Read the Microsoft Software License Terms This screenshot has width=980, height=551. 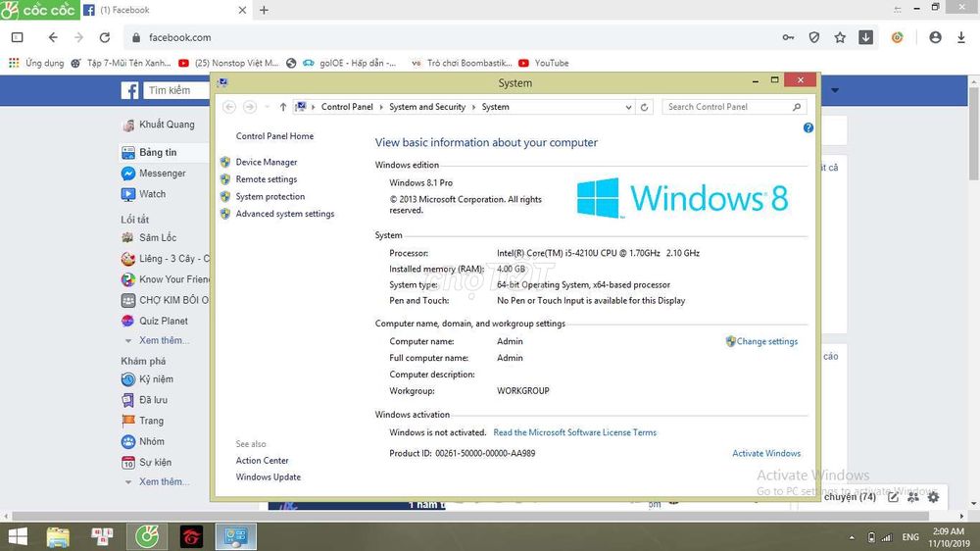575,432
